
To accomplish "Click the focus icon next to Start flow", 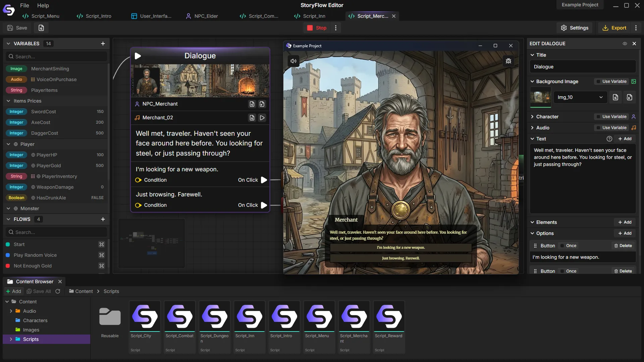I will coord(102,244).
